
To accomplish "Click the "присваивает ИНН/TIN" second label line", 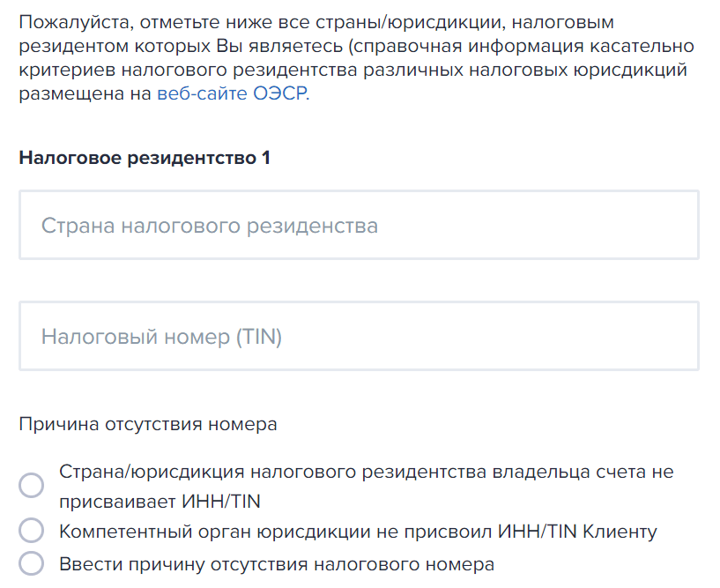I will pyautogui.click(x=160, y=502).
